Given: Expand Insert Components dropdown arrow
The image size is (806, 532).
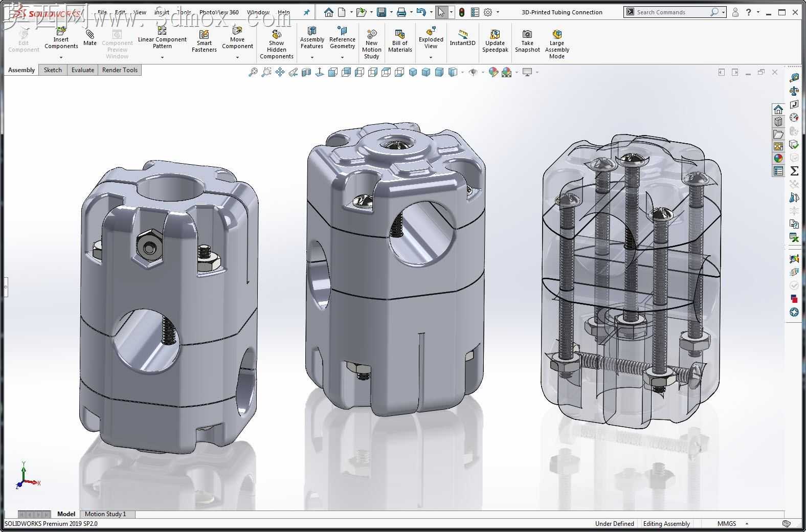Looking at the screenshot, I should pos(61,57).
